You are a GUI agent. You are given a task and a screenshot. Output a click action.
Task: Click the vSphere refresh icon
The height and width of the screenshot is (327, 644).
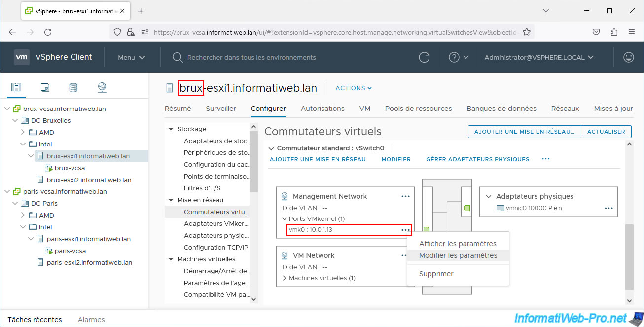point(424,57)
